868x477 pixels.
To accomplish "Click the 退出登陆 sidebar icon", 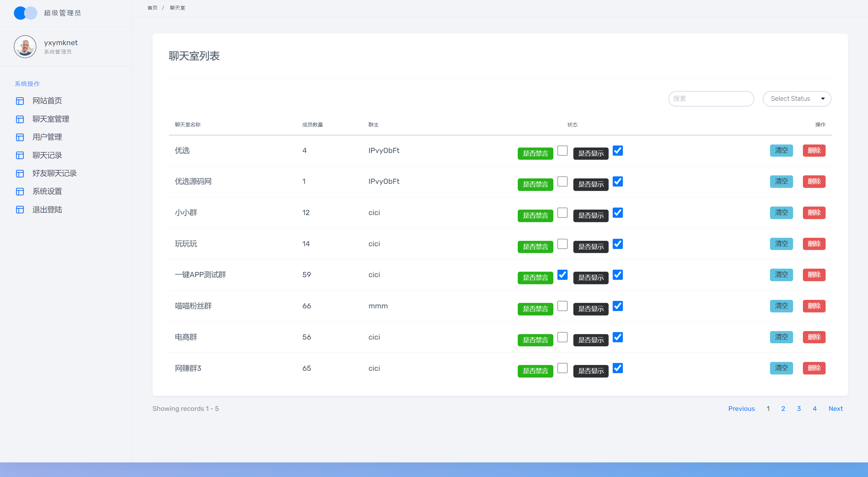I will pyautogui.click(x=20, y=210).
